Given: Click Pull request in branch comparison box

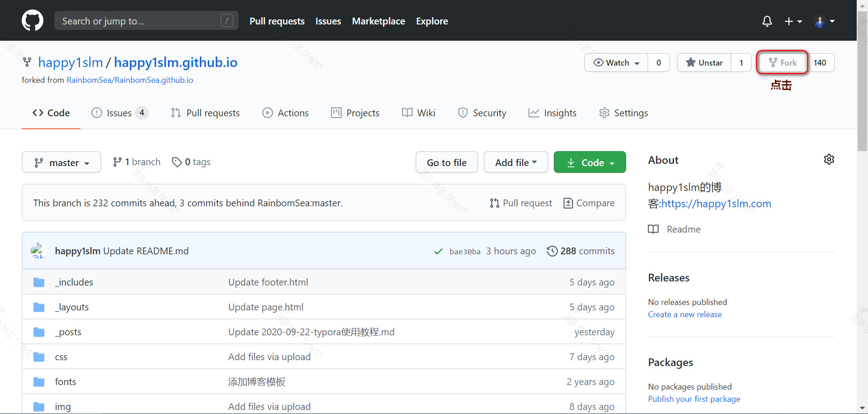Looking at the screenshot, I should tap(521, 203).
